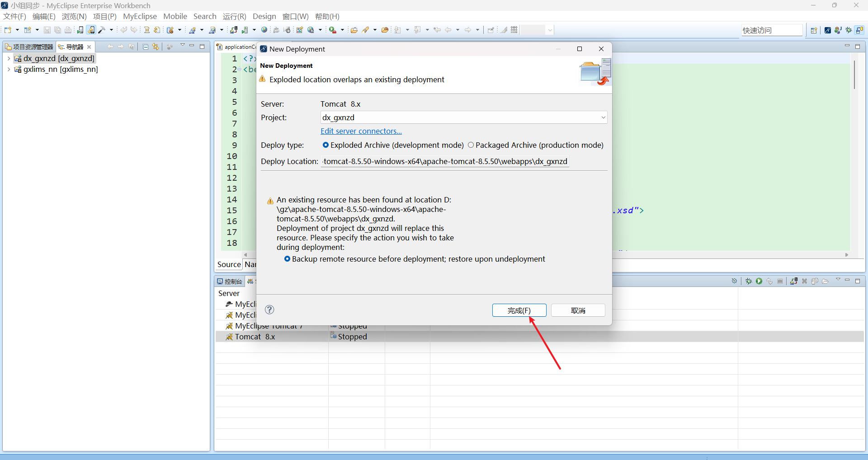Click the globe web browser toolbar icon

coord(264,30)
